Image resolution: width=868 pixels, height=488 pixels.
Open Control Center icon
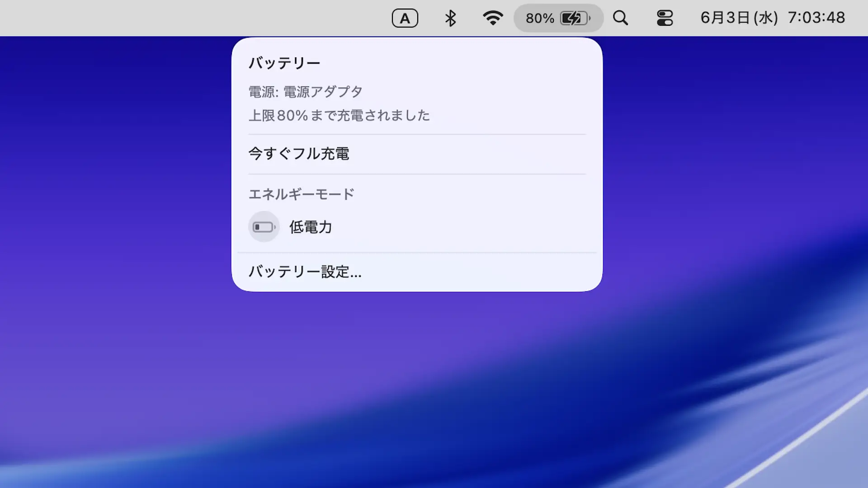(x=665, y=18)
